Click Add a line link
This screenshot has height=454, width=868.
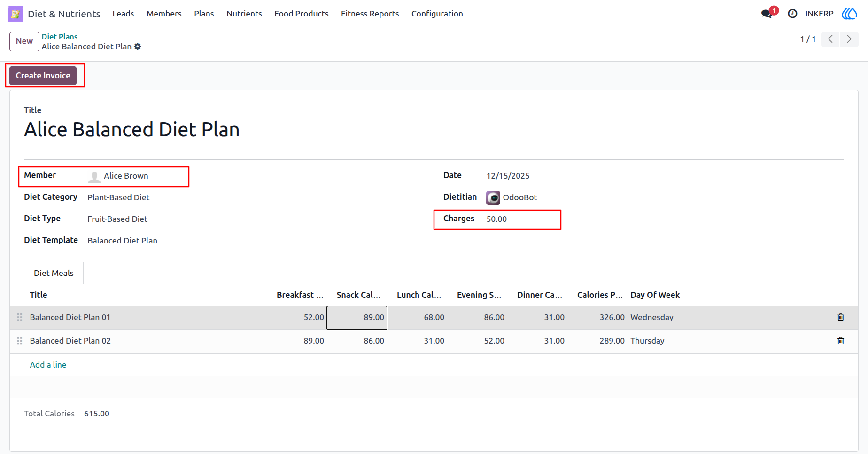click(x=48, y=365)
